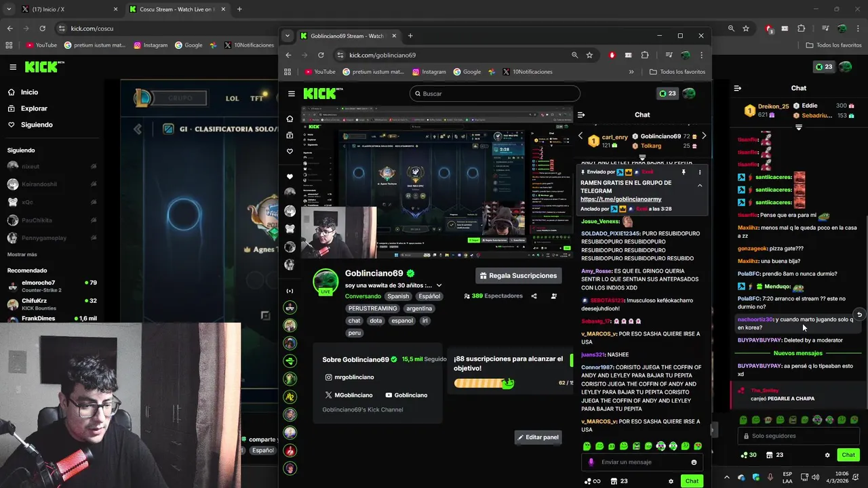Collapse the pinned message with chevron

tap(700, 185)
